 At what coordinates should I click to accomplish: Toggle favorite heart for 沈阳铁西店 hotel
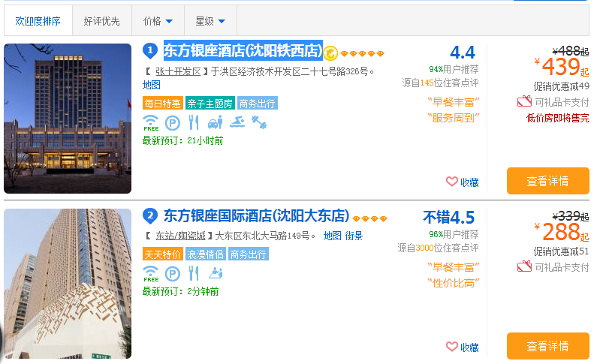[x=451, y=182]
